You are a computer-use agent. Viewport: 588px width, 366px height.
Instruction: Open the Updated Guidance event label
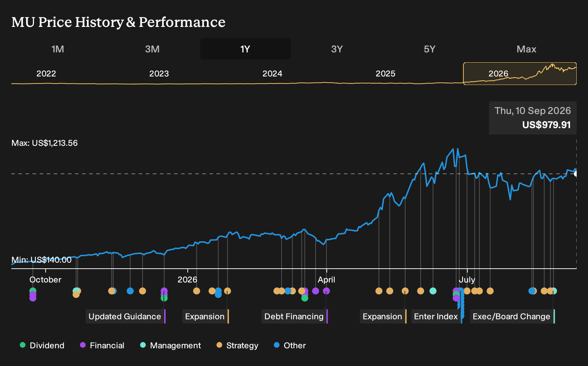(x=126, y=316)
